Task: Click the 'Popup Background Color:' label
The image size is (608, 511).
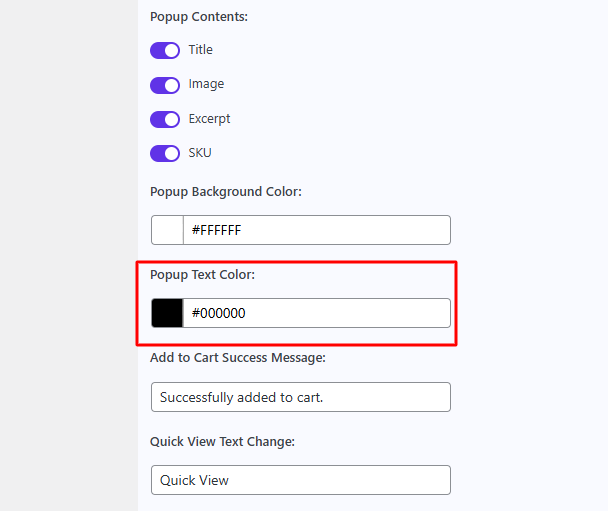Action: [x=225, y=192]
